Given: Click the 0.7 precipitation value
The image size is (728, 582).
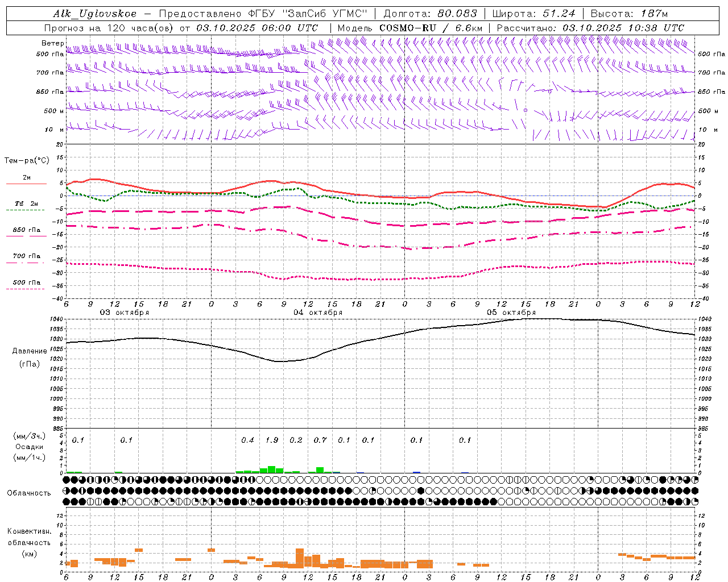Looking at the screenshot, I should pyautogui.click(x=320, y=440).
